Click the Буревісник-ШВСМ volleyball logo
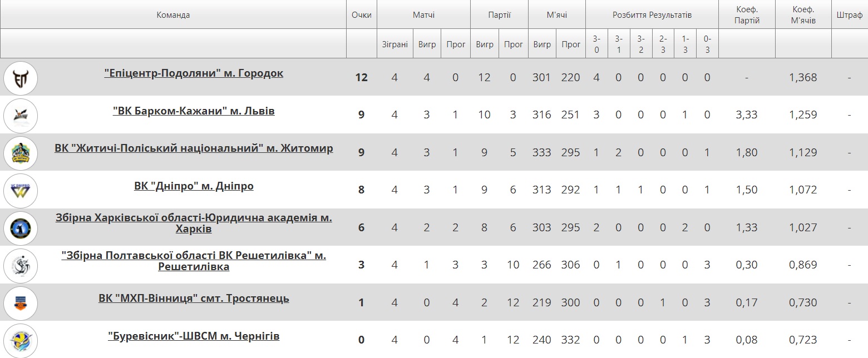The image size is (868, 358). click(21, 340)
